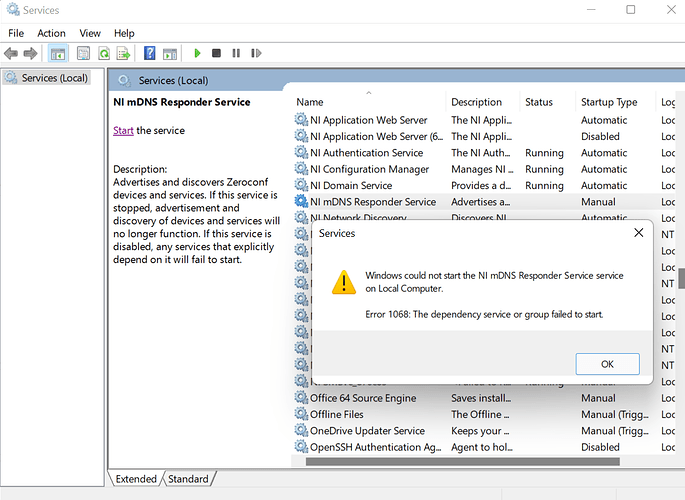Viewport: 685px width, 500px height.
Task: Click gear icon of OneDrive Updater Service
Action: tap(301, 430)
